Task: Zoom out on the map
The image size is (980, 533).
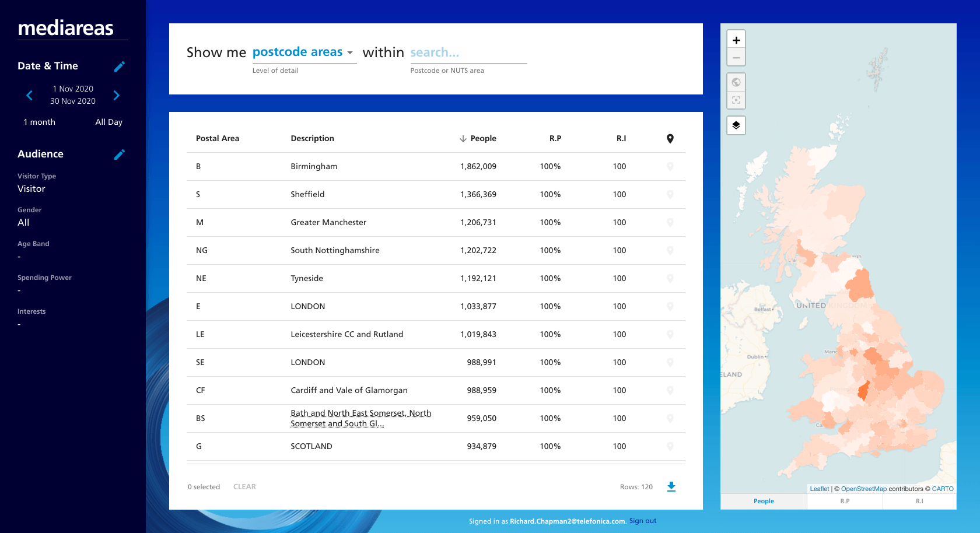Action: pyautogui.click(x=736, y=58)
